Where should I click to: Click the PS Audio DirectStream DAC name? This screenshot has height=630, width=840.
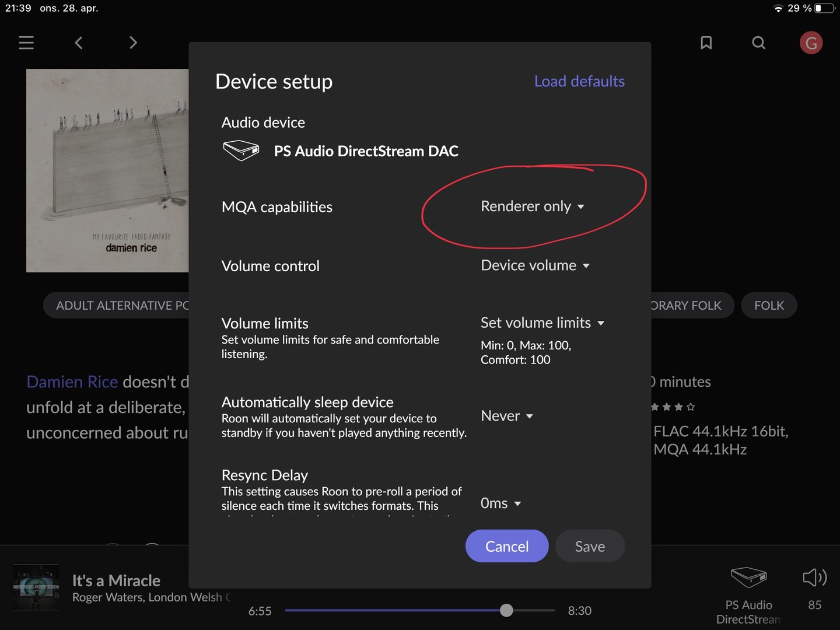point(366,151)
